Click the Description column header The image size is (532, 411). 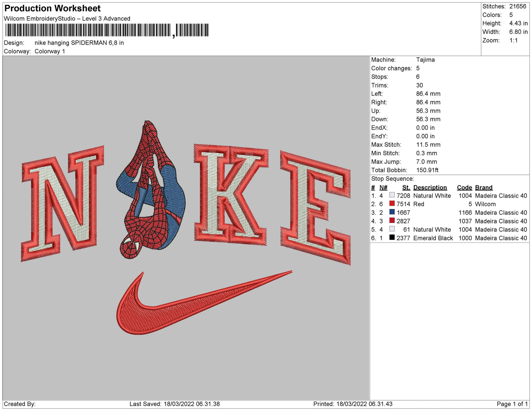pyautogui.click(x=430, y=187)
